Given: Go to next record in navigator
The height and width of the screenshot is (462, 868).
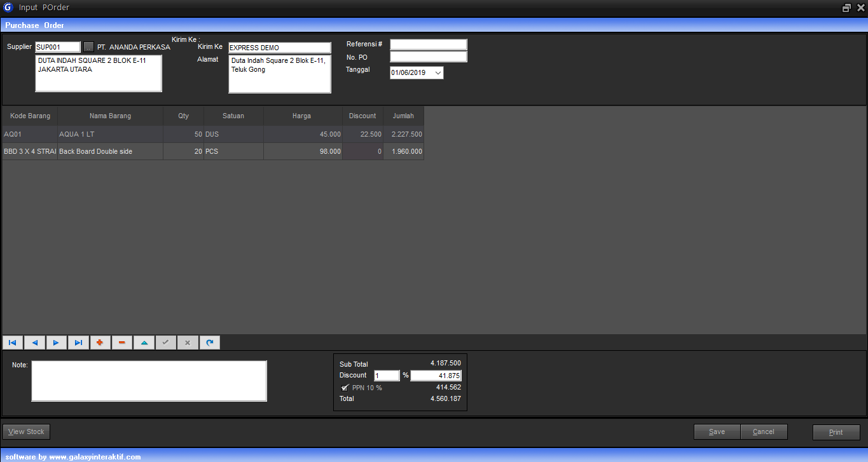Looking at the screenshot, I should click(x=56, y=343).
